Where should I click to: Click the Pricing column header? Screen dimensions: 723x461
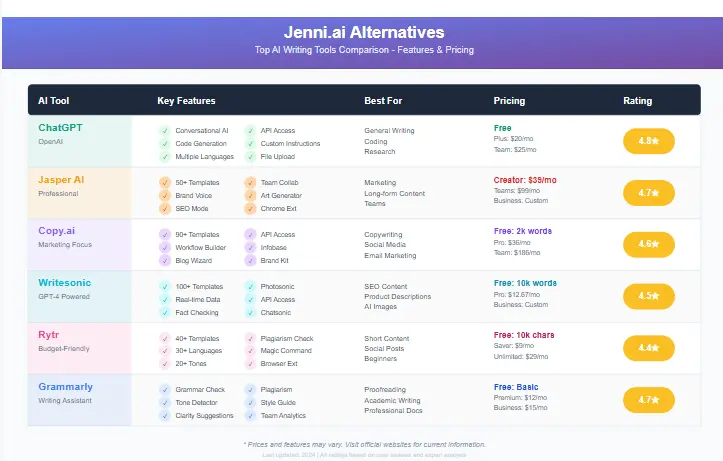[x=509, y=100]
